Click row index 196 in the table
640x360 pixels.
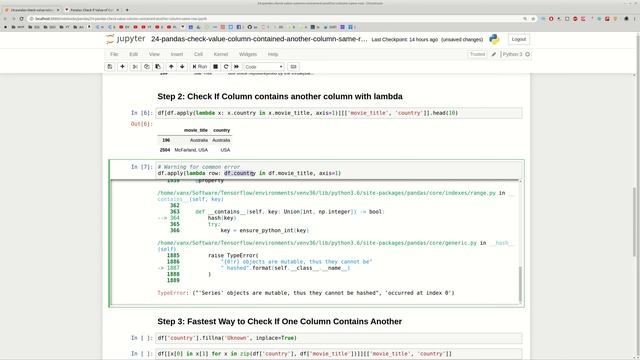coord(166,140)
